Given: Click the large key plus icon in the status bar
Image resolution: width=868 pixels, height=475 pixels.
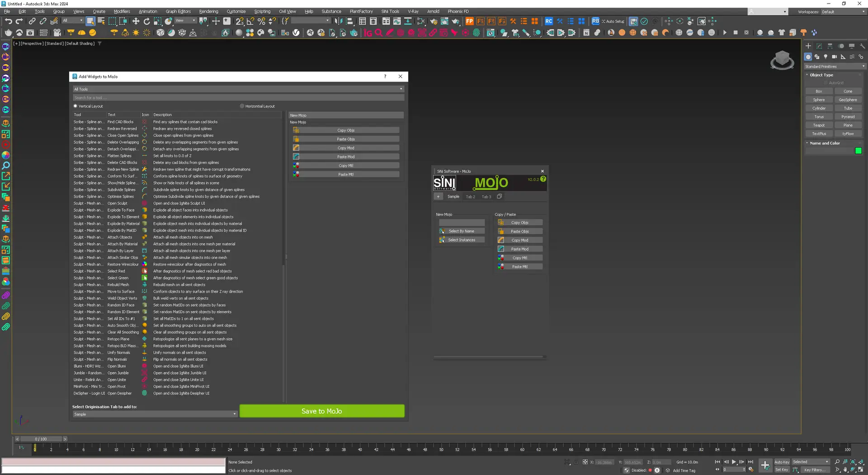Looking at the screenshot, I should 765,465.
